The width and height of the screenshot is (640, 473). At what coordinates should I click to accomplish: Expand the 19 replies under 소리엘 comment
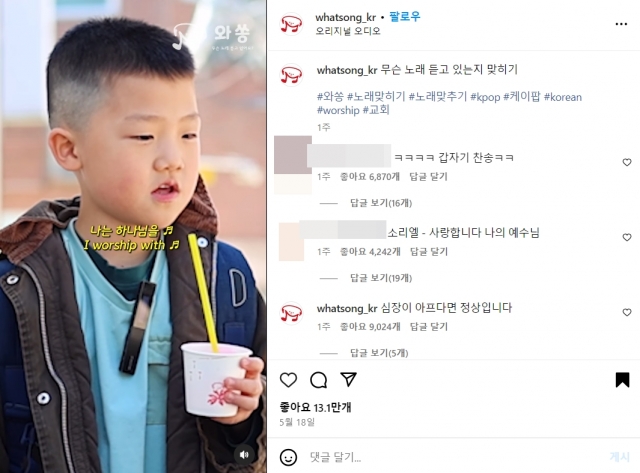[381, 278]
